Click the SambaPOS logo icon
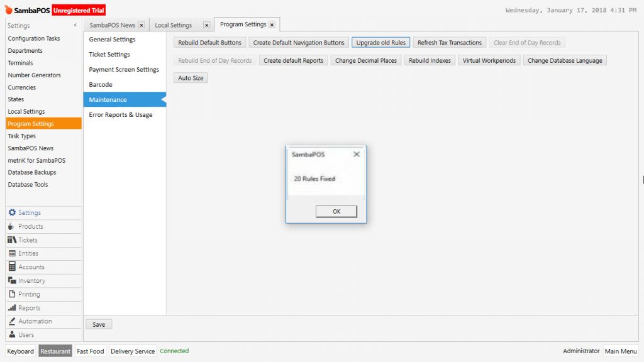The image size is (644, 362). [8, 9]
